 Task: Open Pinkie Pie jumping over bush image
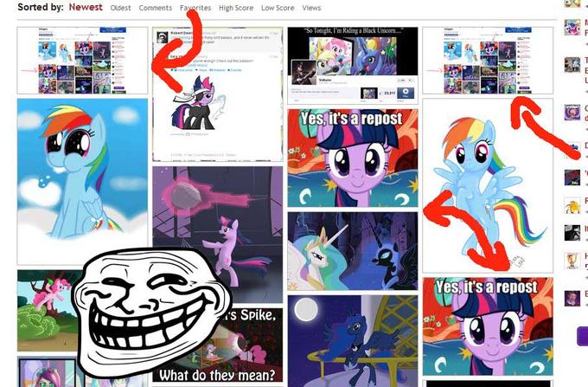(x=47, y=311)
